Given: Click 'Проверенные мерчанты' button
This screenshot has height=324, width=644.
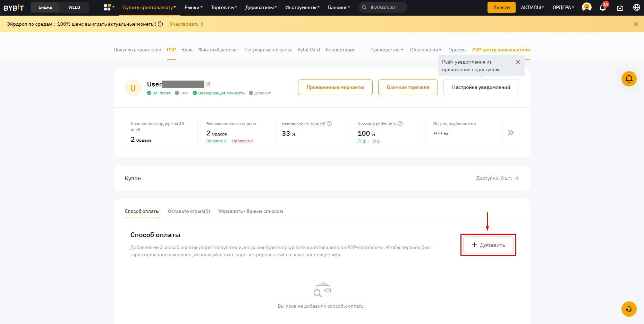Looking at the screenshot, I should click(x=335, y=87).
